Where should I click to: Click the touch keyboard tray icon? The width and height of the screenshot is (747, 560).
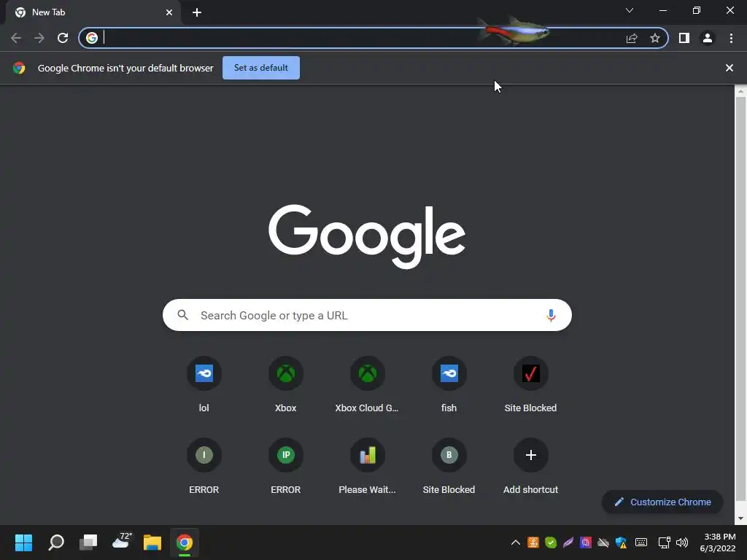[x=641, y=542]
